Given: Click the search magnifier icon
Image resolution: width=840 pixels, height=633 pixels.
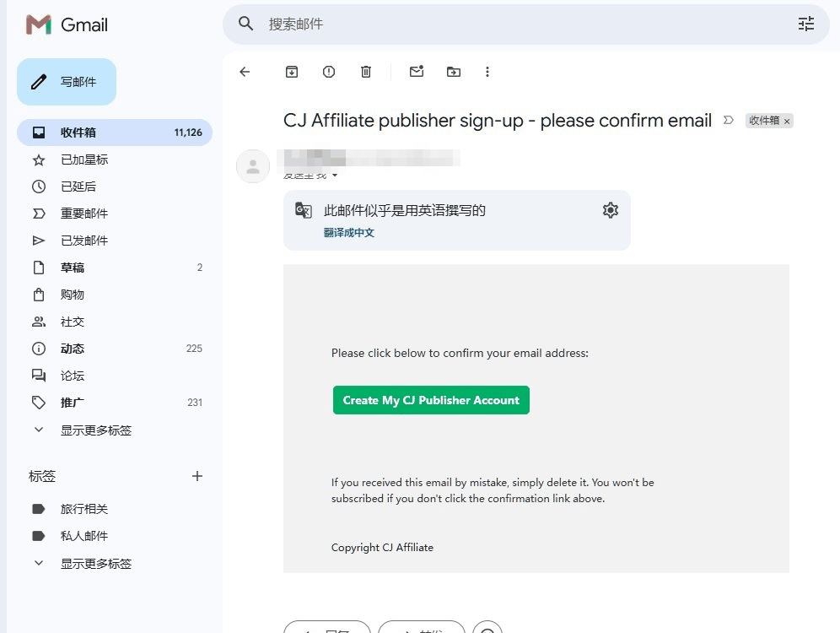Looking at the screenshot, I should coord(245,24).
